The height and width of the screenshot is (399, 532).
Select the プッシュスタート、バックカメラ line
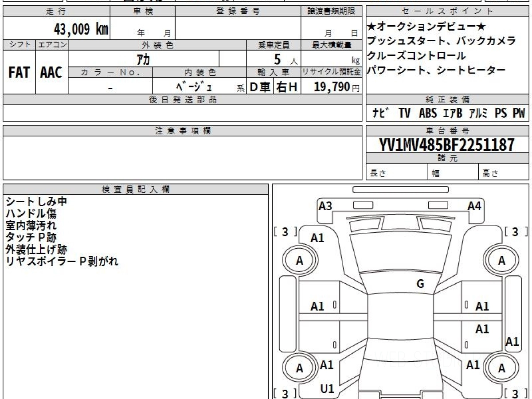[442, 41]
